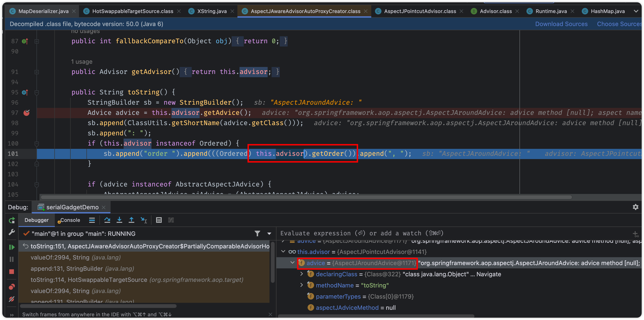Screen dimensions: 644x320
Task: Open the thread selector dropdown arrow
Action: 269,234
